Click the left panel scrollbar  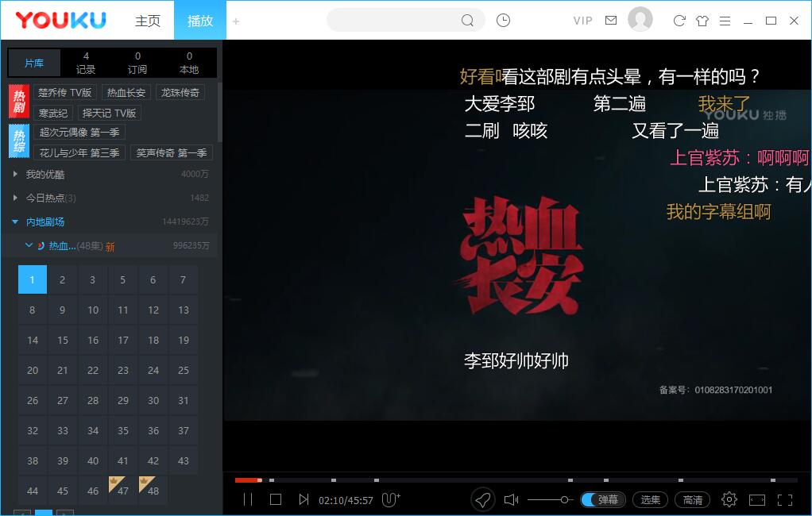(x=219, y=111)
